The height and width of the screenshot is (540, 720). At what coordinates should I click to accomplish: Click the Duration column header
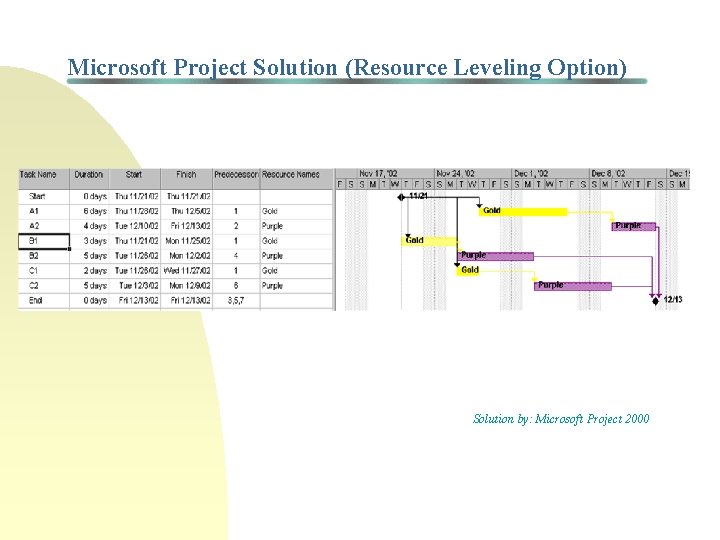89,179
